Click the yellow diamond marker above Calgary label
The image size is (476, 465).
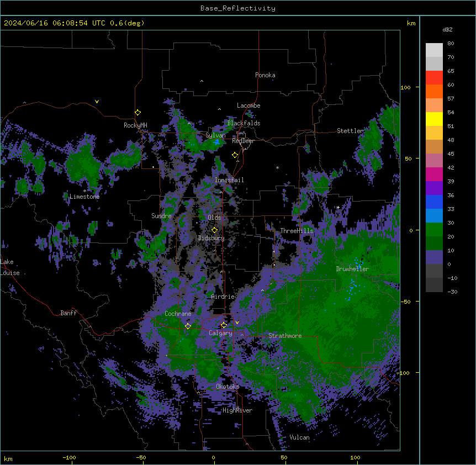(224, 325)
